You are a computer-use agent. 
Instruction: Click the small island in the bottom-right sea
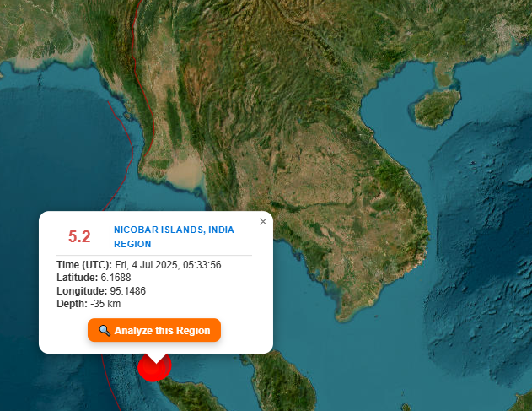point(406,407)
